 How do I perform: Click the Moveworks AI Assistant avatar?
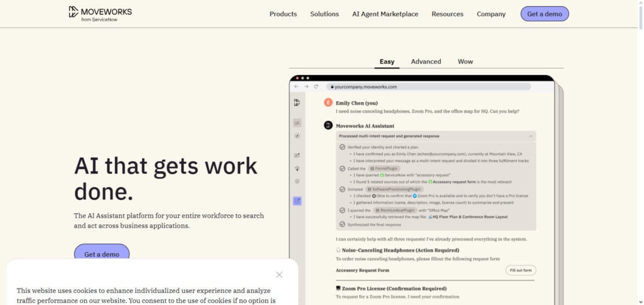[328, 125]
